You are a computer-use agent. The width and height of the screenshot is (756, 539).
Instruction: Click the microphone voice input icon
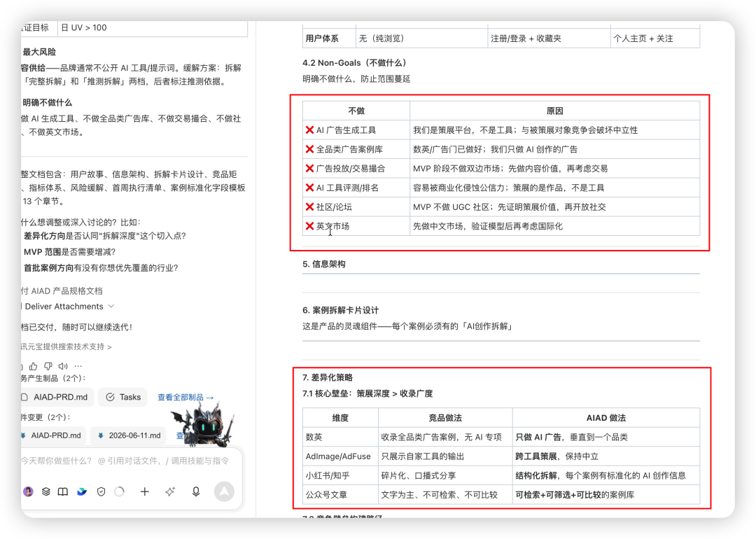click(196, 491)
